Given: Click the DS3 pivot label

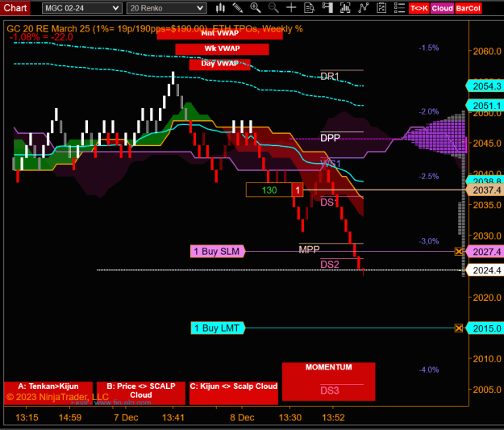Looking at the screenshot, I should click(x=330, y=390).
